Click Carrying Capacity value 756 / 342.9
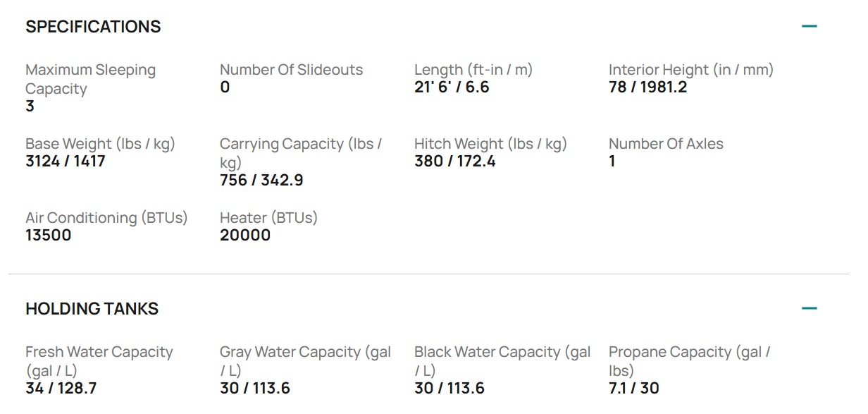Screen dimensions: 868x414 click(x=261, y=181)
